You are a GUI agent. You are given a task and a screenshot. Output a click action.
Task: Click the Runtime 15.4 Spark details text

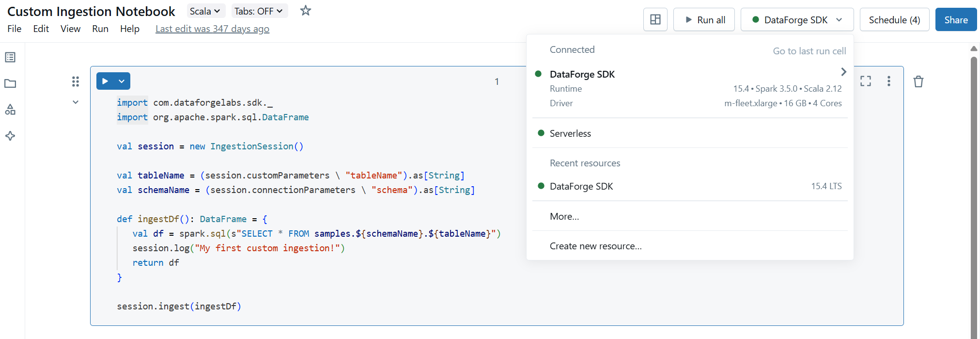tap(787, 89)
